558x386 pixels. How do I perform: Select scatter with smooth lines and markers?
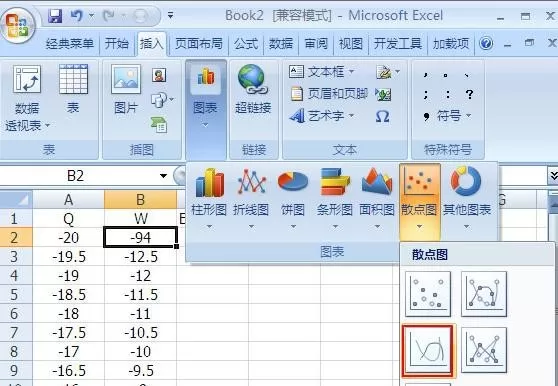tap(484, 294)
